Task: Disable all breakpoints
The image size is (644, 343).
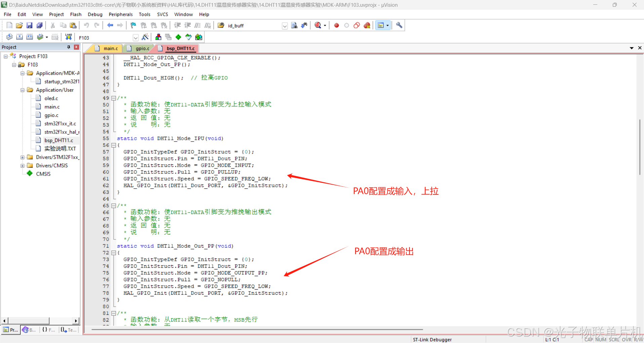Action: click(357, 25)
